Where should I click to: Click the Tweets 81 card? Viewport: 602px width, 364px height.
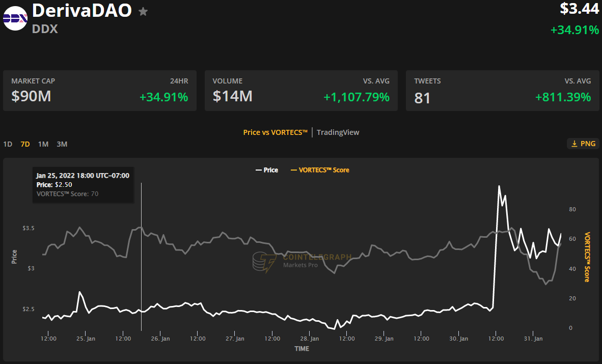[x=502, y=91]
